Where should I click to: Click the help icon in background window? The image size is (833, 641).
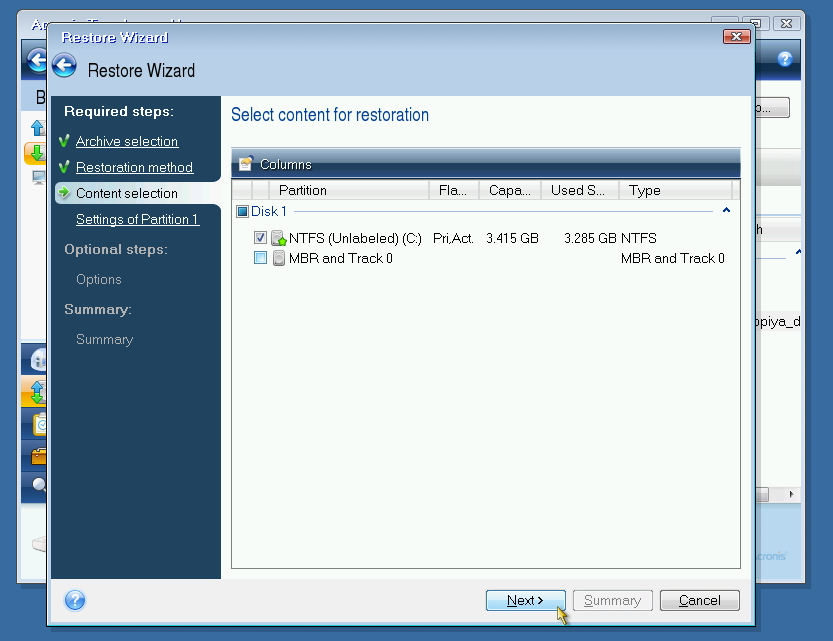[x=785, y=59]
